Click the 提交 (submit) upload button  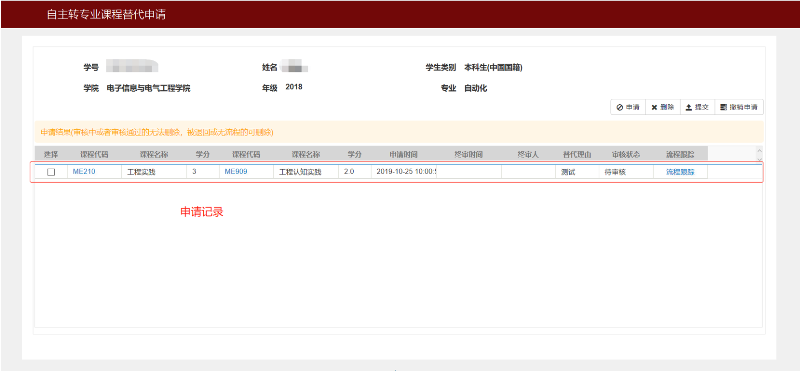697,107
